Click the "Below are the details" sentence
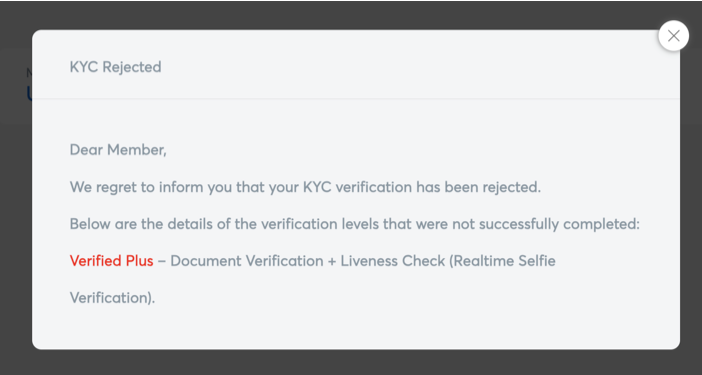702x375 pixels. point(355,224)
